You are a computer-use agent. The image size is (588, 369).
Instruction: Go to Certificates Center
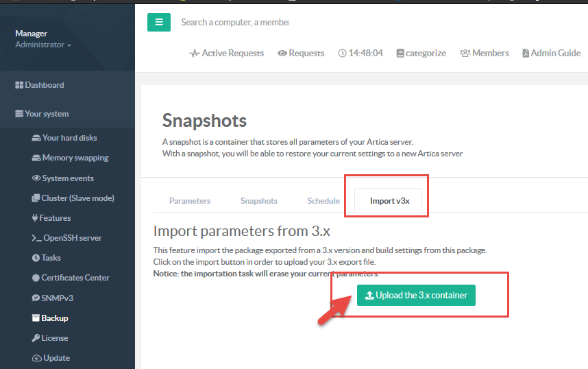(x=71, y=278)
